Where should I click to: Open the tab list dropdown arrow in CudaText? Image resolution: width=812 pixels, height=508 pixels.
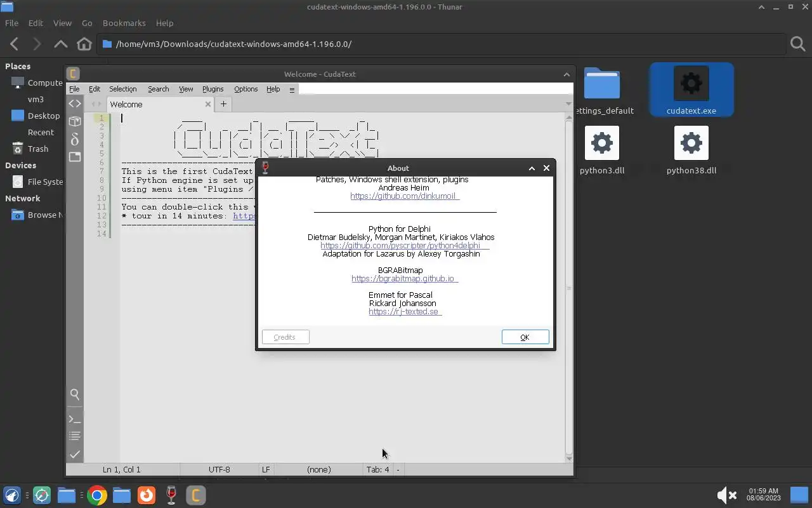568,104
